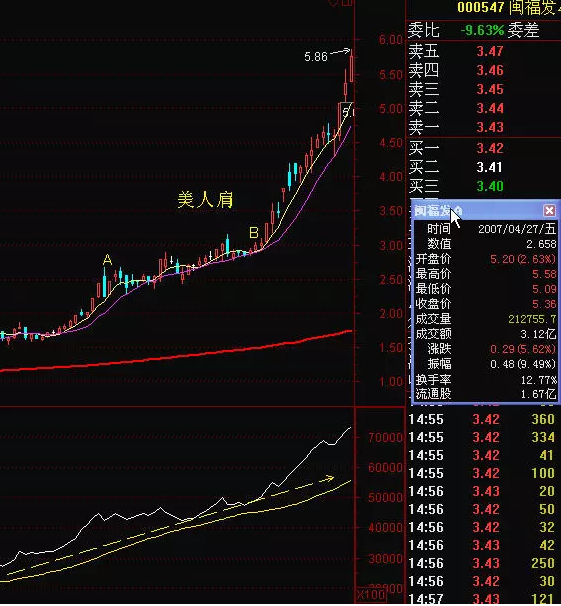Select the 卖四 price 3.46
Image resolution: width=561 pixels, height=606 pixels.
click(x=490, y=70)
